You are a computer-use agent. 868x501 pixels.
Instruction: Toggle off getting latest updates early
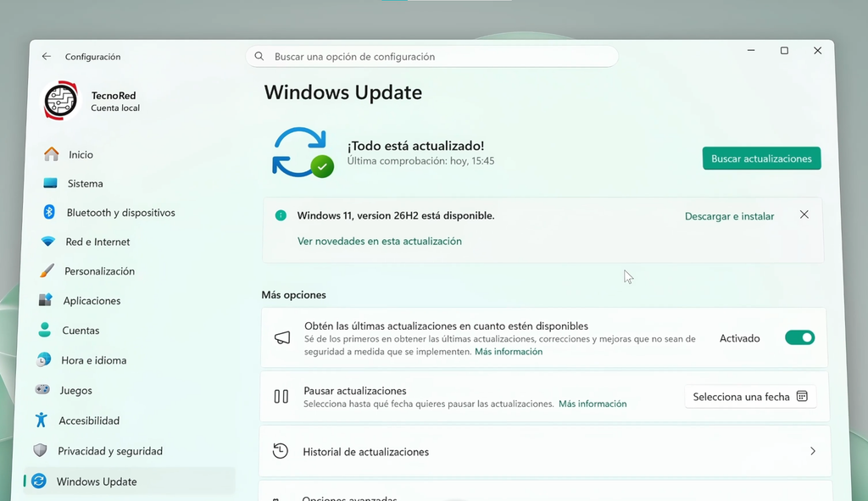click(x=800, y=337)
